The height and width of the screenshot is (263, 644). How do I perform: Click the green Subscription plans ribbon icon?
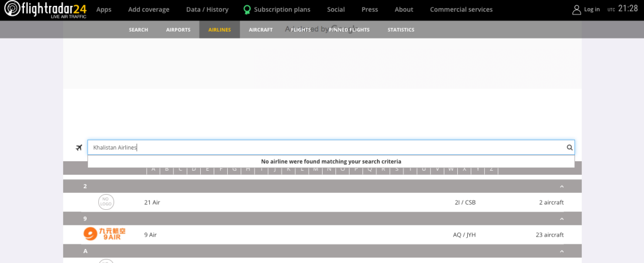[x=247, y=9]
